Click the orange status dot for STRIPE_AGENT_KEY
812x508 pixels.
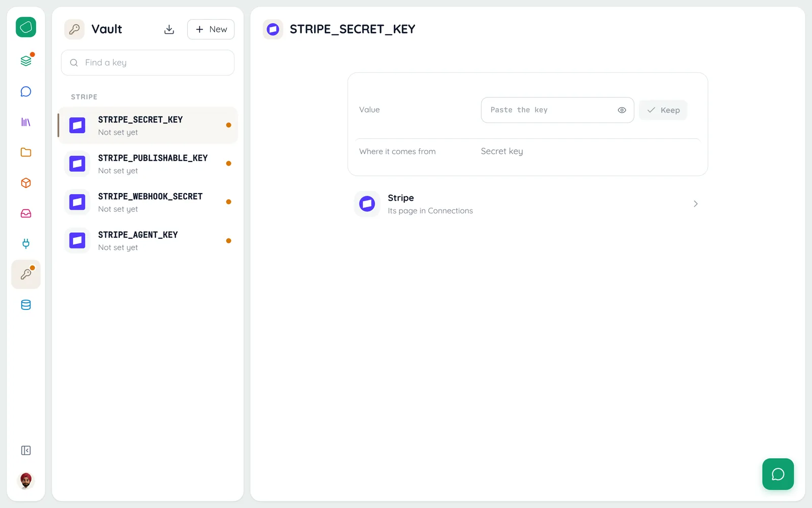(228, 241)
